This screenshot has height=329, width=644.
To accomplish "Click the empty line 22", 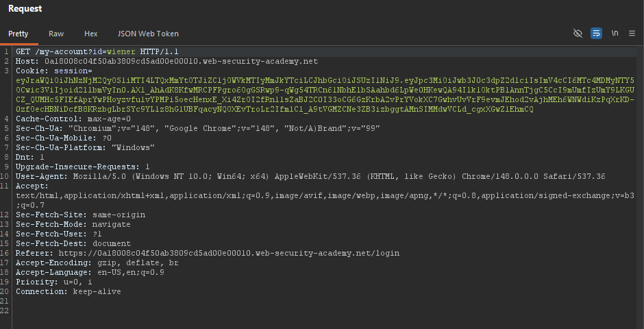I will 325,310.
